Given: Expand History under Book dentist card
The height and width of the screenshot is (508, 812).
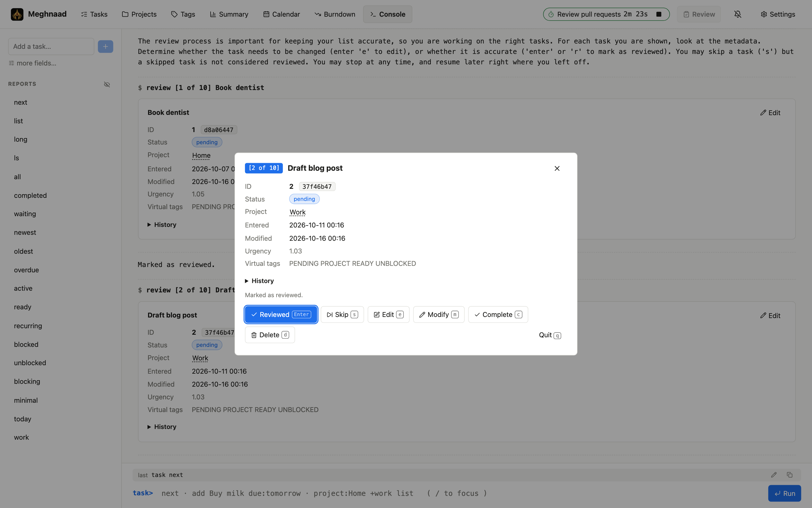Looking at the screenshot, I should [162, 224].
